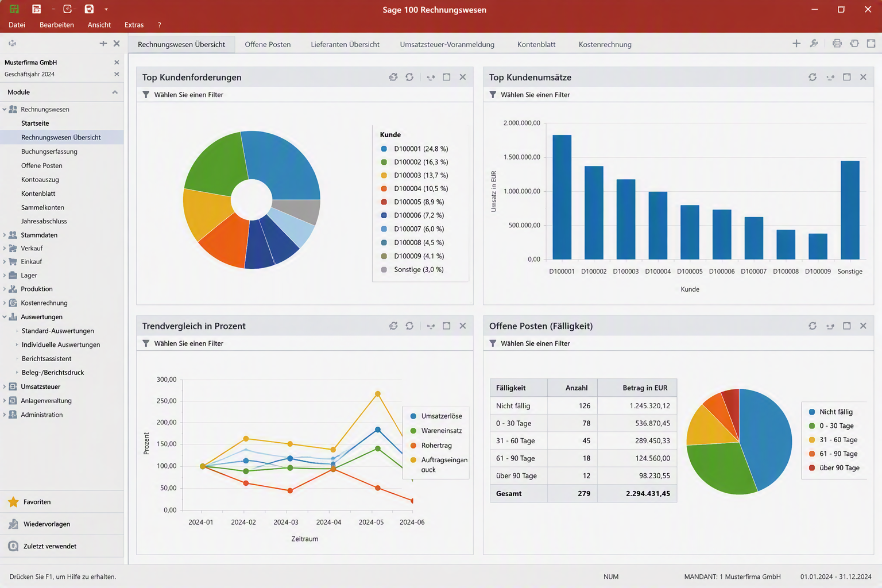The image size is (882, 588).
Task: Switch to the Offene Posten tab
Action: coord(268,44)
